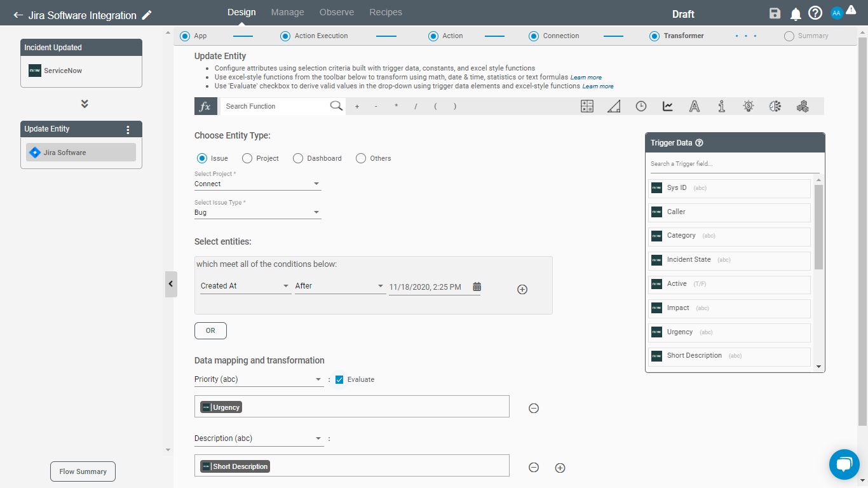This screenshot has width=868, height=488.
Task: Click the warning alert triangle icon
Action: [x=851, y=10]
